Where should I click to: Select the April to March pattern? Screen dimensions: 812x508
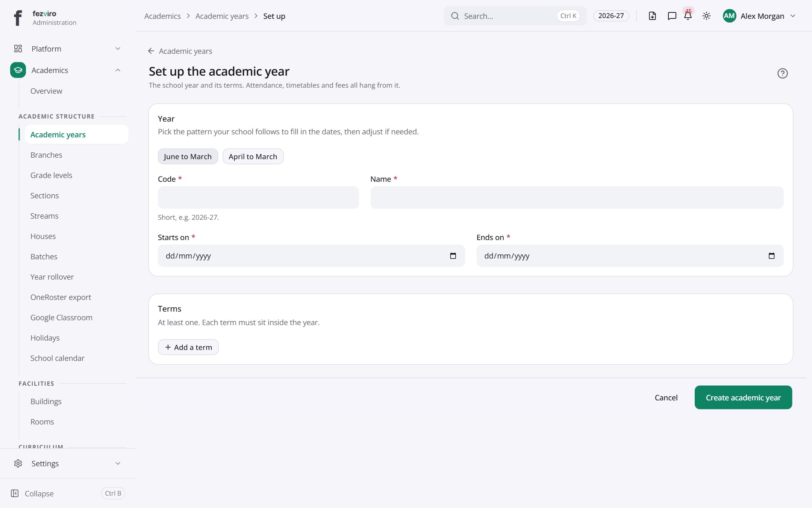[x=253, y=157]
